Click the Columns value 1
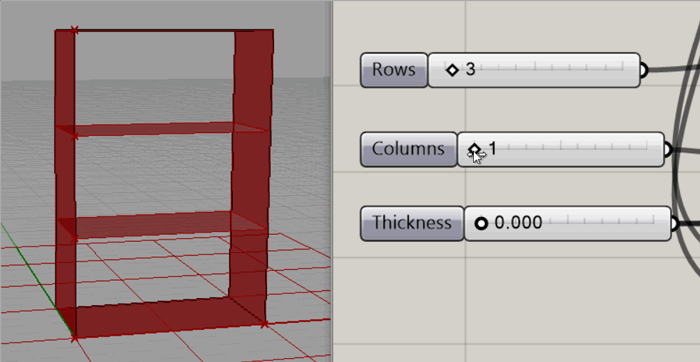This screenshot has height=362, width=700. coord(493,149)
